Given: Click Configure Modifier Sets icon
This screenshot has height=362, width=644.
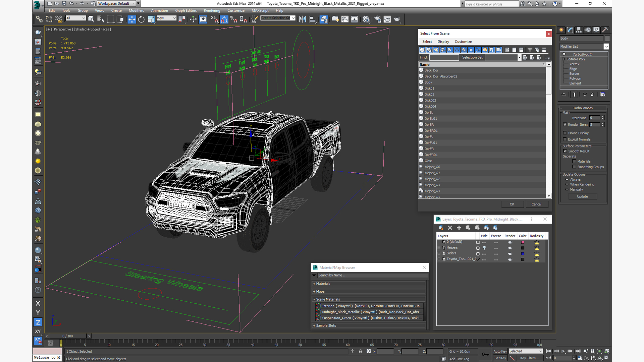Looking at the screenshot, I should coord(603,95).
